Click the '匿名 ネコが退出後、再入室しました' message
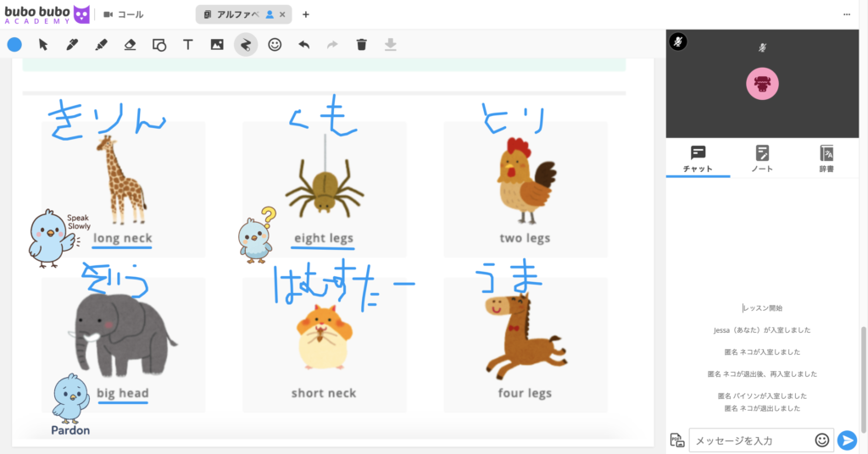The height and width of the screenshot is (454, 868). (x=762, y=374)
